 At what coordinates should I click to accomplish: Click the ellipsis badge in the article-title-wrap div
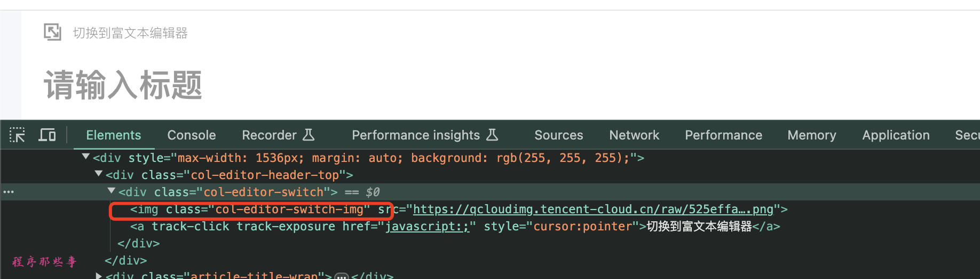click(342, 276)
